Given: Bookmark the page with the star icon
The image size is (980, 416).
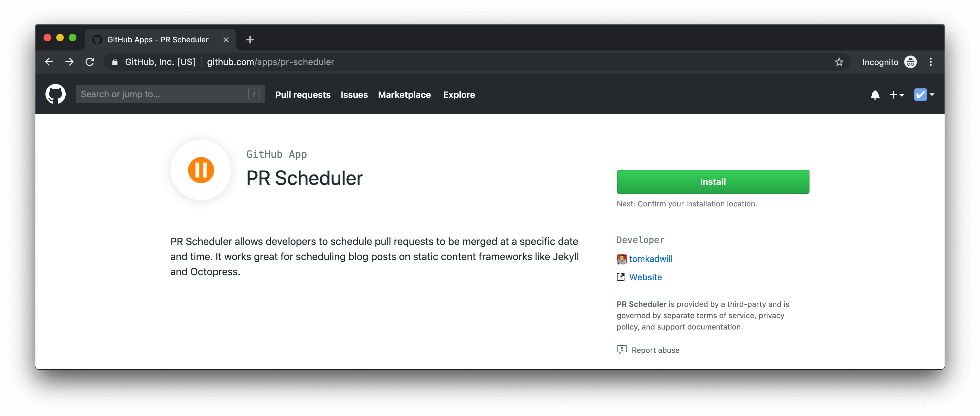Looking at the screenshot, I should (x=839, y=62).
